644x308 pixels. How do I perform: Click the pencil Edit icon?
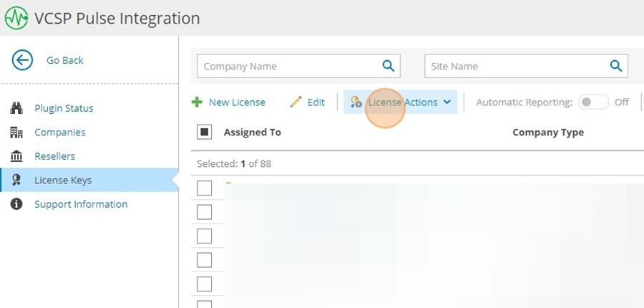click(x=296, y=102)
